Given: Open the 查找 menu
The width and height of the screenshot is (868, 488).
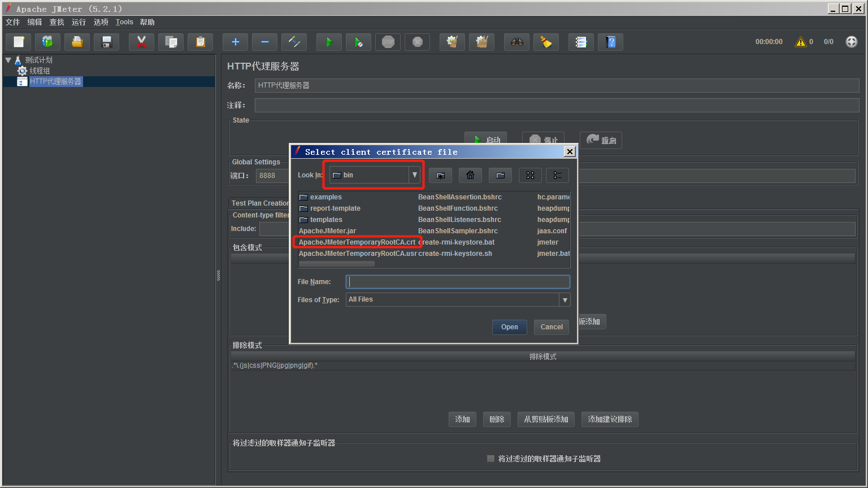Looking at the screenshot, I should [x=57, y=22].
